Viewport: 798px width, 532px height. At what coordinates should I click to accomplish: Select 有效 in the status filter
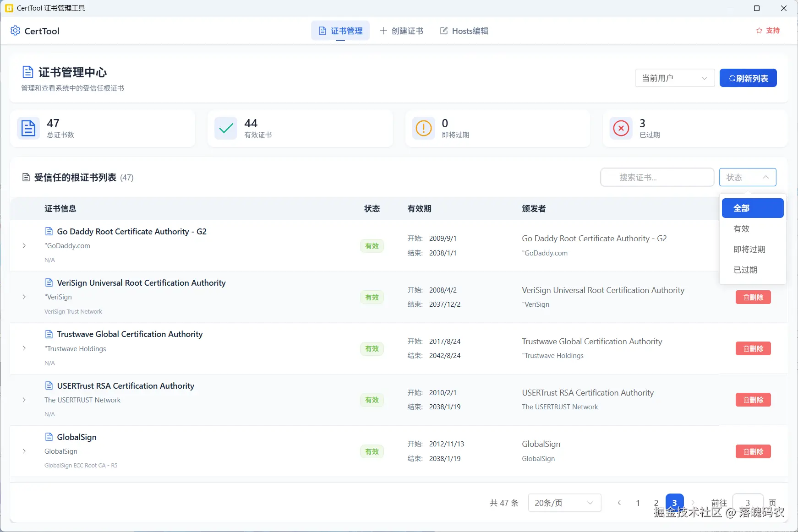pos(753,229)
